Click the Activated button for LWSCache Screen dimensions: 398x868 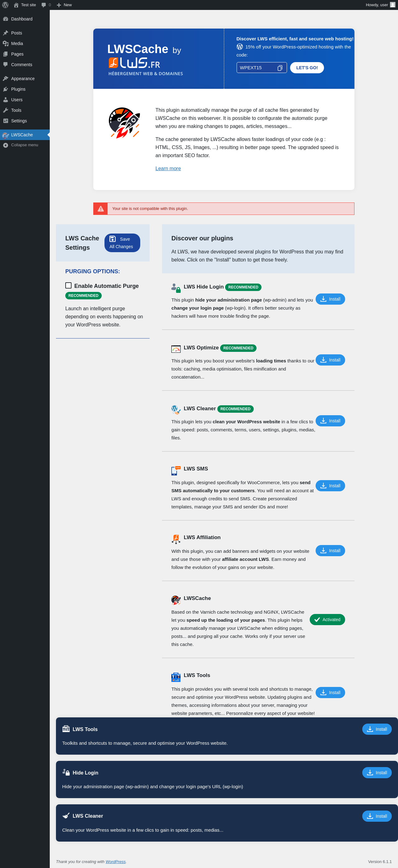click(327, 619)
